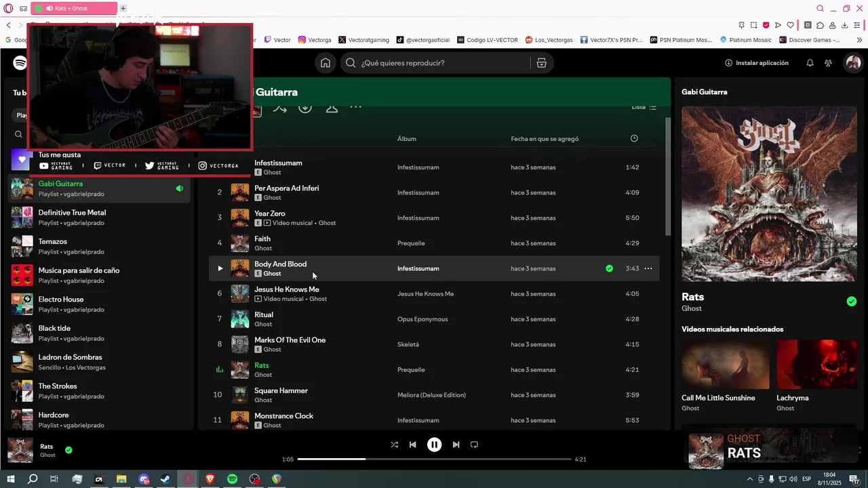The width and height of the screenshot is (868, 488).
Task: Open the search icon in library sidebar
Action: 18,134
